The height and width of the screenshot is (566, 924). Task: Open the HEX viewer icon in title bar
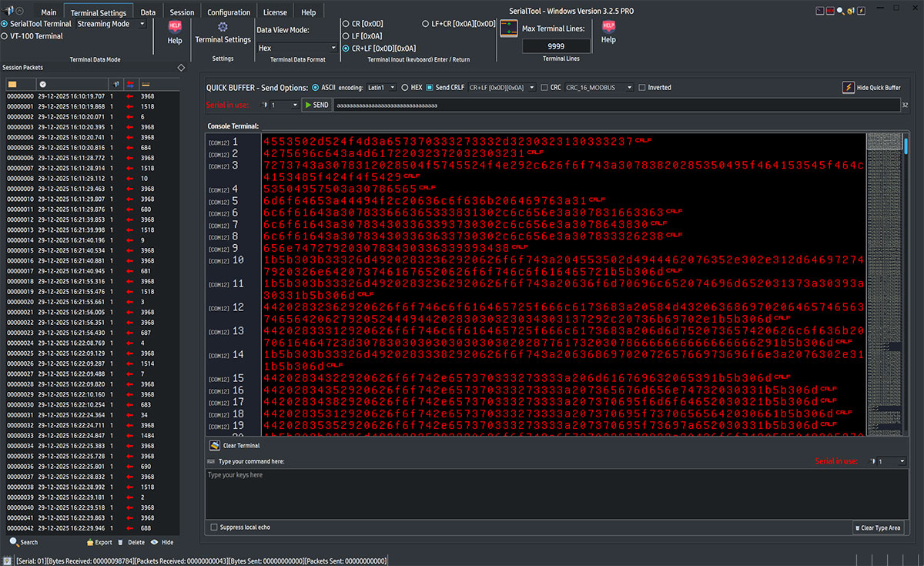pyautogui.click(x=829, y=10)
